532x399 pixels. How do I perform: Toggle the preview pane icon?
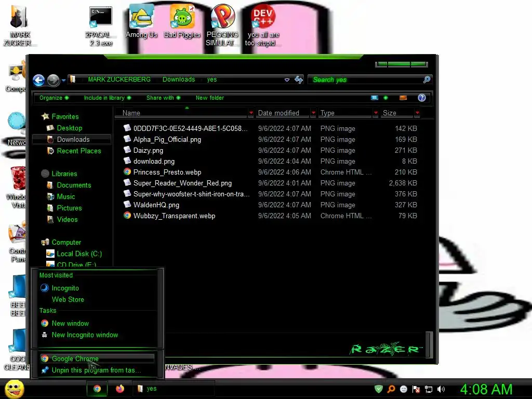click(403, 98)
